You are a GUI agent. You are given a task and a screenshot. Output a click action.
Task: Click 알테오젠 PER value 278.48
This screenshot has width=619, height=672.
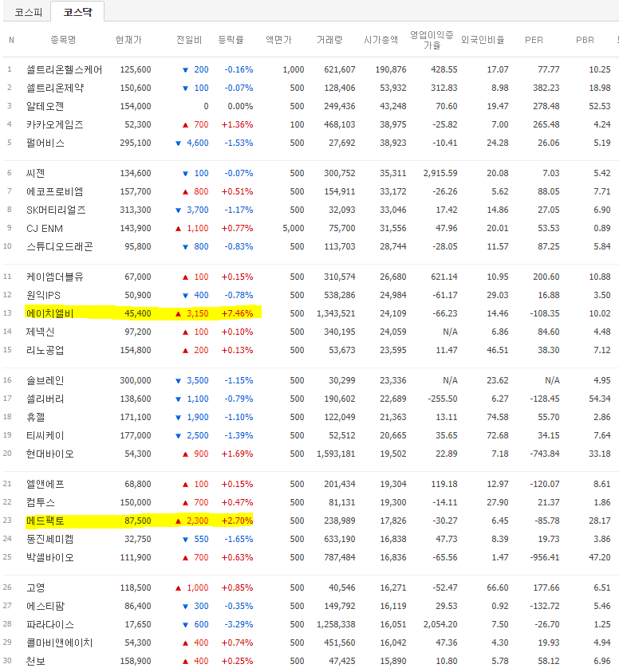click(546, 106)
